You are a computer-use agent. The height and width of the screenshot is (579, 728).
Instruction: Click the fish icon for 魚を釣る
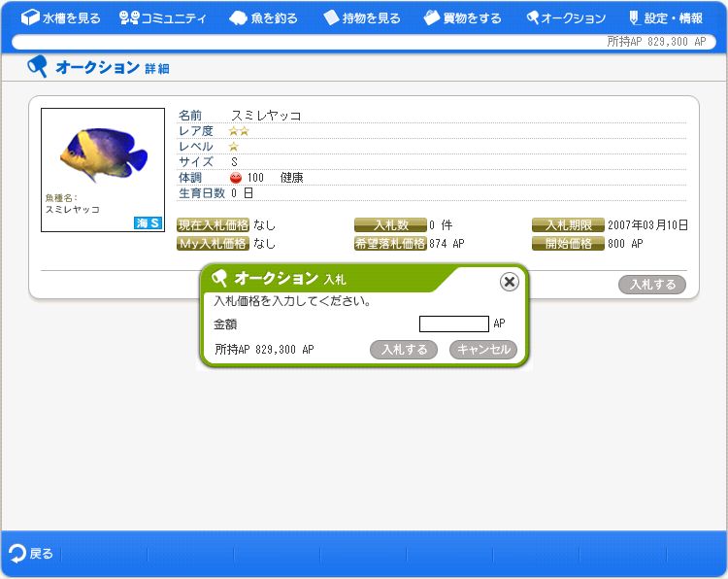pos(238,17)
